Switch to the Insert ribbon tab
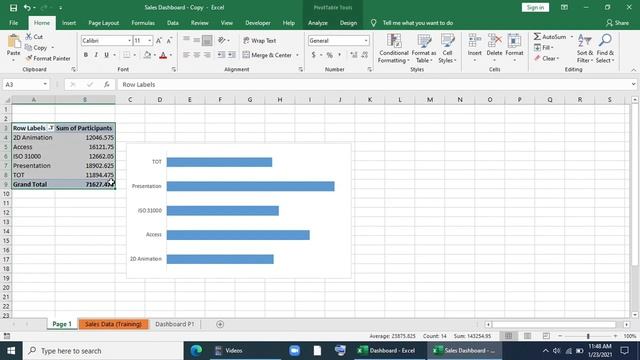The height and width of the screenshot is (360, 640). pos(69,23)
